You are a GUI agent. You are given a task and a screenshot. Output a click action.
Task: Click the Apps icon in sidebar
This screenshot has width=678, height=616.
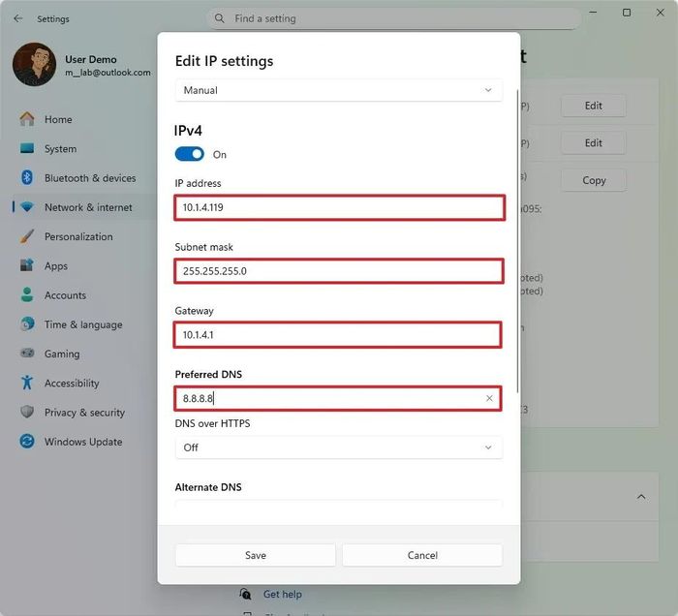[x=27, y=265]
